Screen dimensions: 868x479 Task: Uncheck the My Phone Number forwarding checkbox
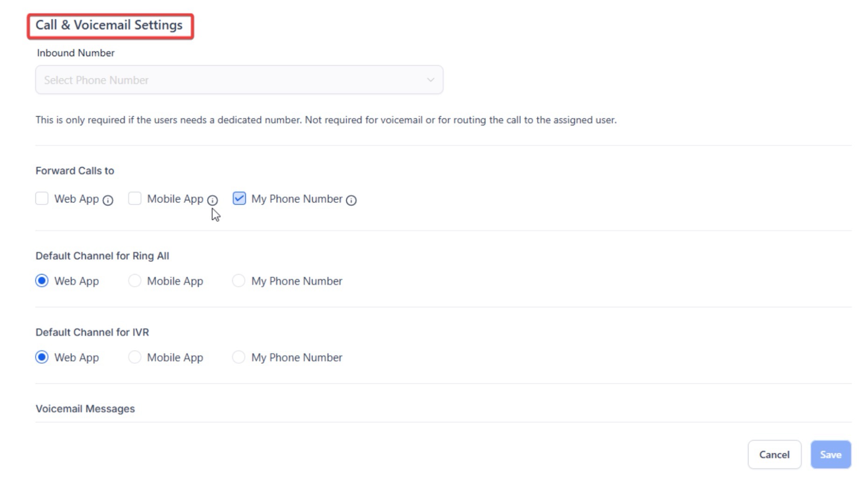(x=239, y=198)
